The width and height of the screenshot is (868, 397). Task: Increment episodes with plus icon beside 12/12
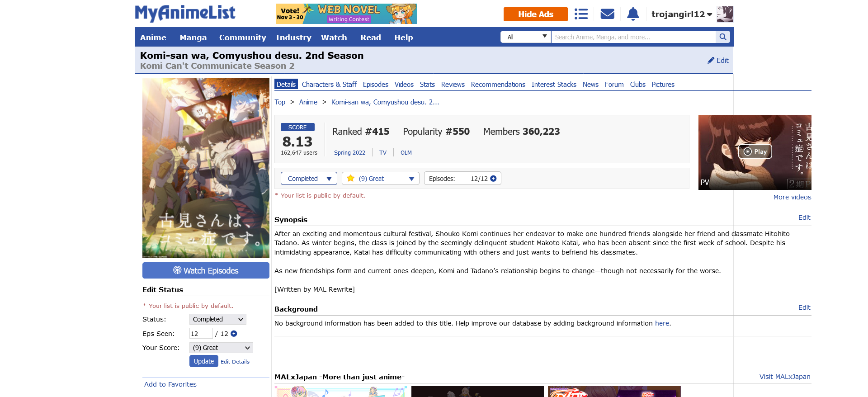[x=493, y=179]
